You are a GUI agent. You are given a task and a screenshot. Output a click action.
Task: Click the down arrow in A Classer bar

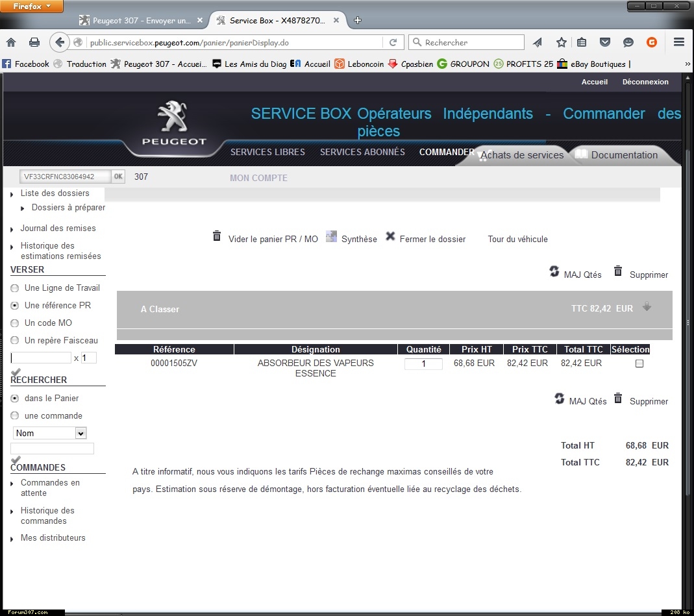(647, 307)
